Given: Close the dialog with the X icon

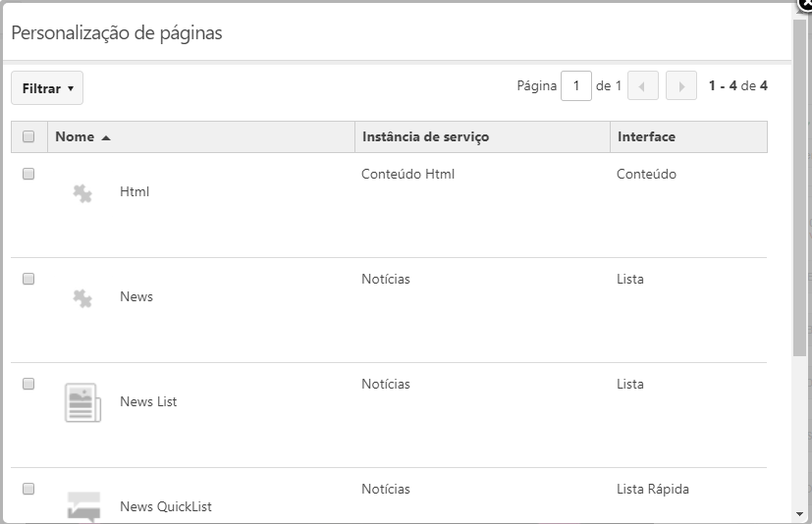Looking at the screenshot, I should 805,5.
